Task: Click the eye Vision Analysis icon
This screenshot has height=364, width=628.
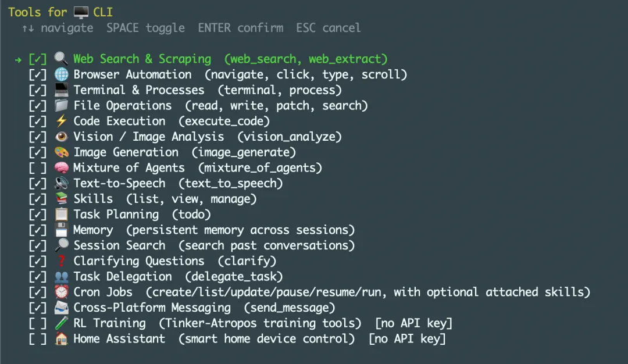Action: click(61, 137)
